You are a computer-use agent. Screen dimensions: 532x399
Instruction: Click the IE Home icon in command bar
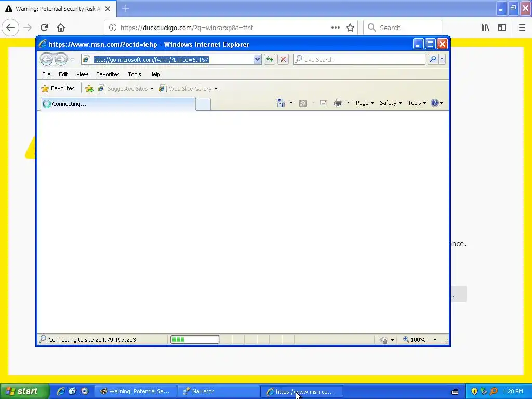[x=281, y=103]
